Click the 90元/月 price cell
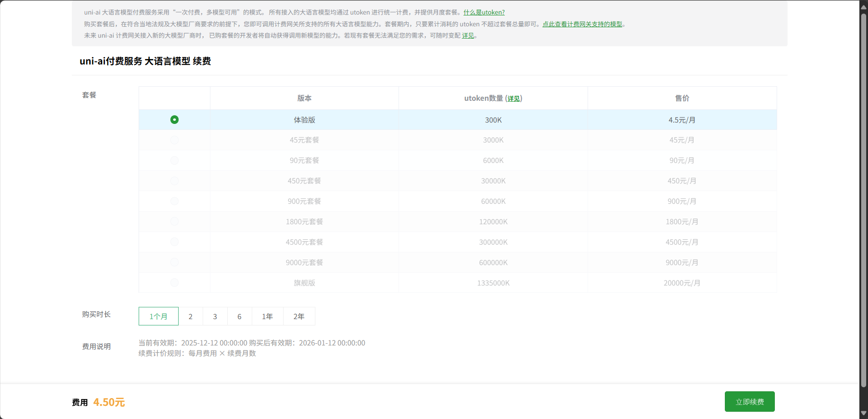The width and height of the screenshot is (868, 419). tap(682, 161)
